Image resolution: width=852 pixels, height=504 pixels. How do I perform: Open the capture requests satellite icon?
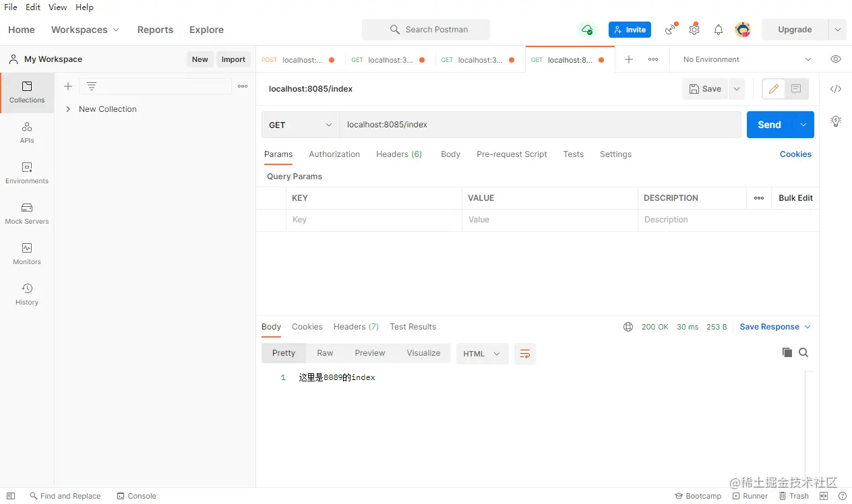[x=671, y=30]
